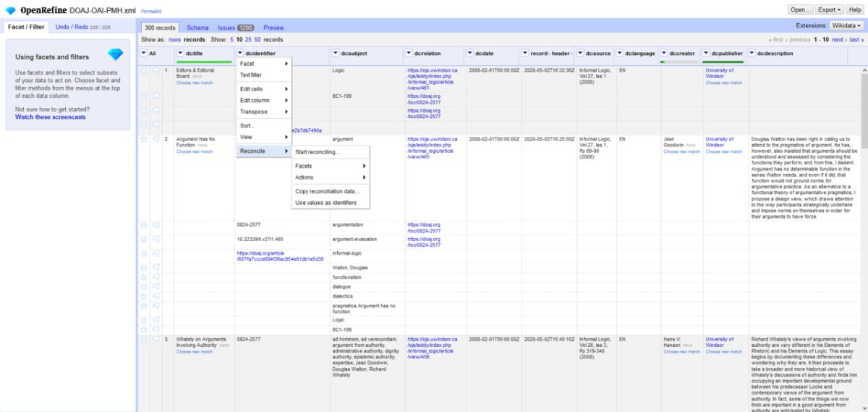868x412 pixels.
Task: Open the doaj.org article link in row 2
Action: (x=281, y=256)
